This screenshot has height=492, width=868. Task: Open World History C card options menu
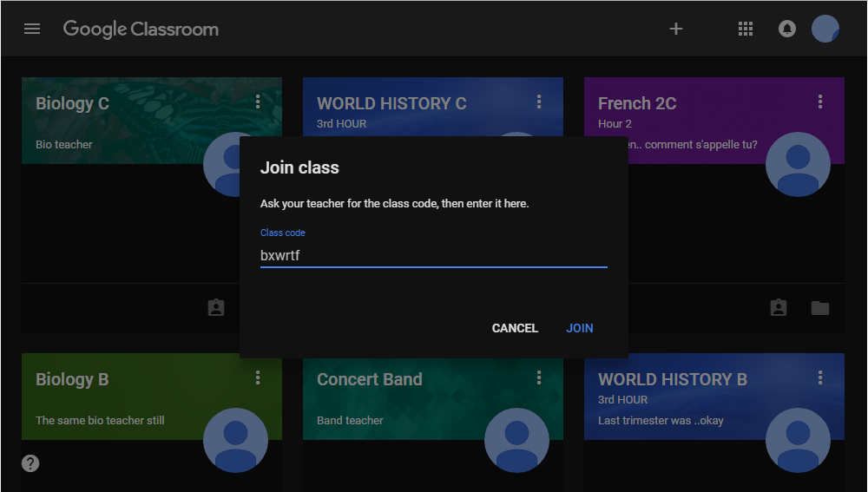coord(539,102)
